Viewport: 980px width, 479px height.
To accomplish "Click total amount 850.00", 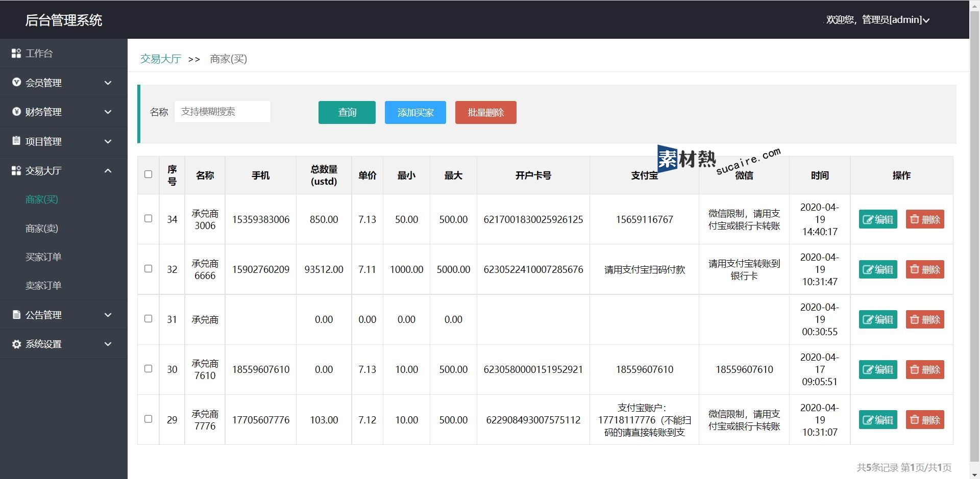I will point(324,219).
